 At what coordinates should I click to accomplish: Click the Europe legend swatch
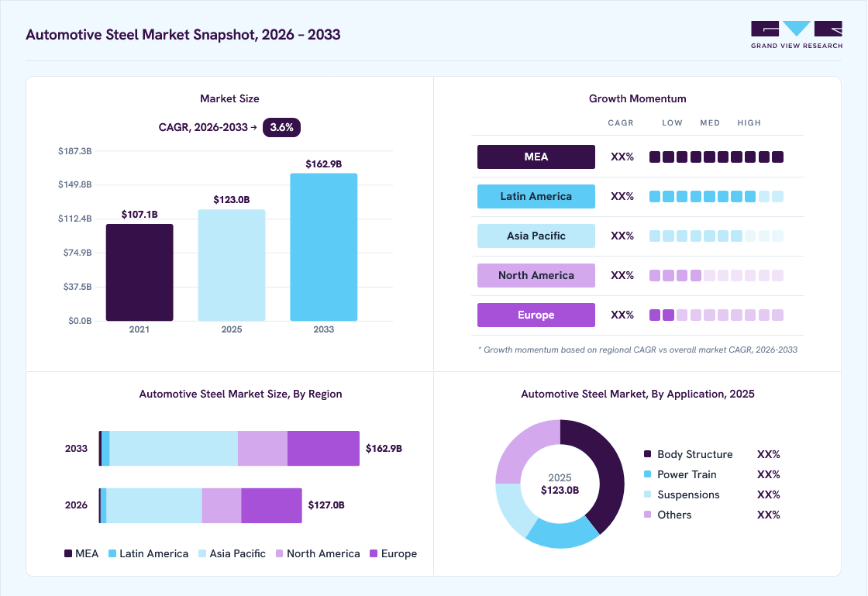[x=374, y=553]
